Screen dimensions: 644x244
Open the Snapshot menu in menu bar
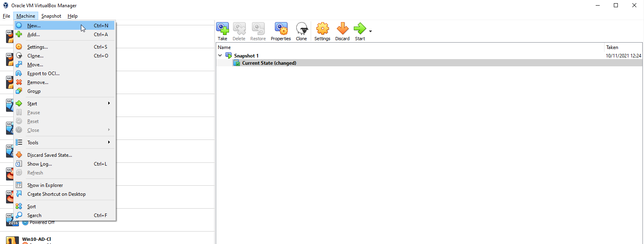51,16
